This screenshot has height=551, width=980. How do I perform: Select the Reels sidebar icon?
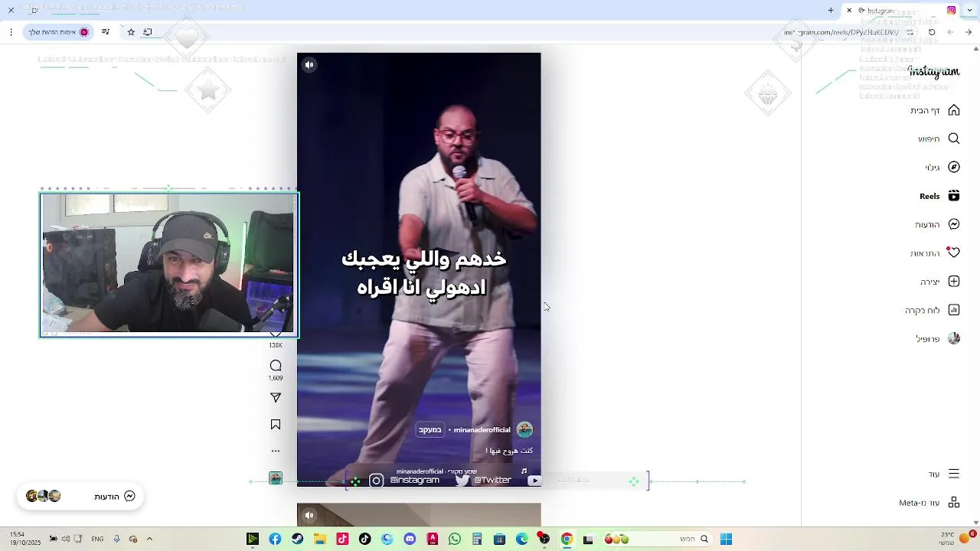coord(954,196)
